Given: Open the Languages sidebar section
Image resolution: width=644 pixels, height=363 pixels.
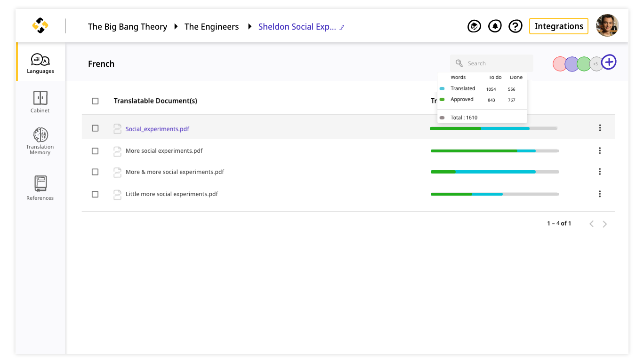Looking at the screenshot, I should tap(40, 63).
